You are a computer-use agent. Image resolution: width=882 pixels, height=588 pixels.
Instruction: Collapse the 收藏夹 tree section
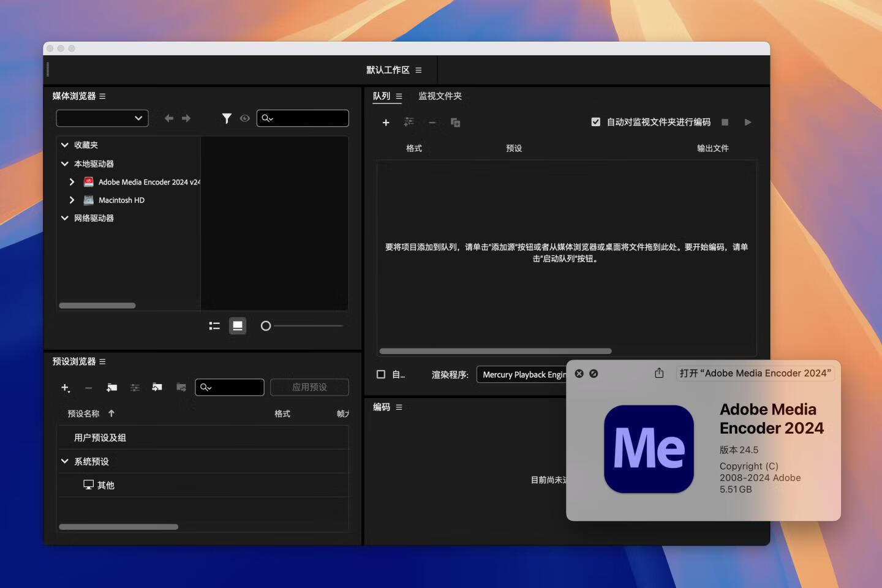tap(64, 145)
